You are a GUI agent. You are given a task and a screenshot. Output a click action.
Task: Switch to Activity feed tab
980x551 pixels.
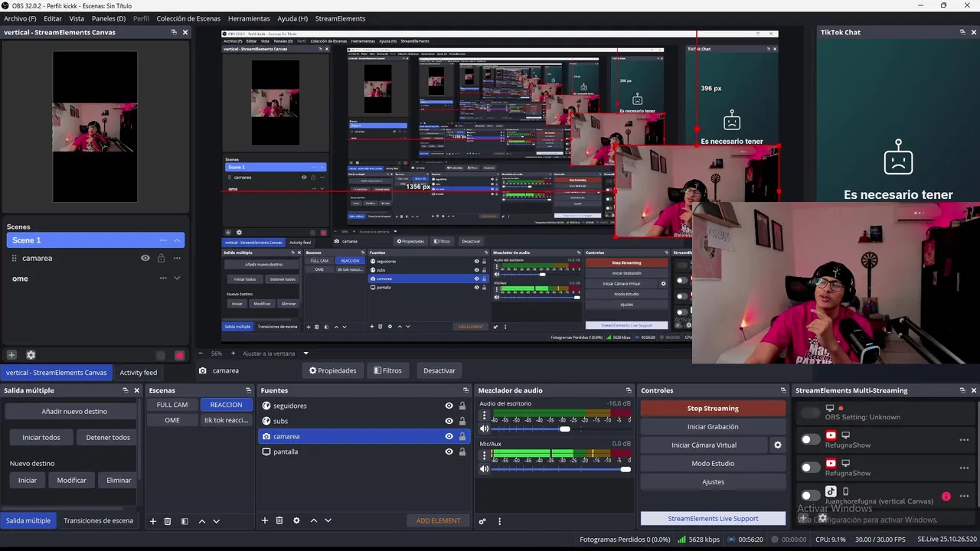click(x=138, y=373)
